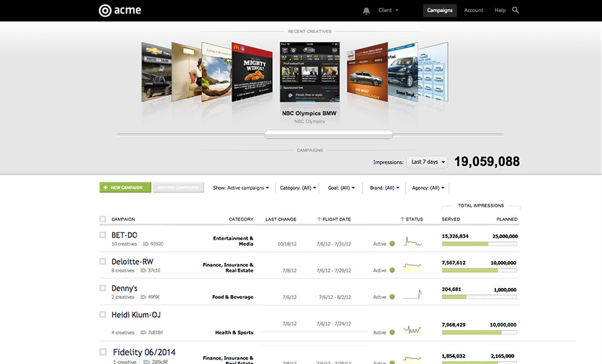Click Denny's impressions sparkline chart
Viewport: 602px width, 364px height.
[413, 294]
